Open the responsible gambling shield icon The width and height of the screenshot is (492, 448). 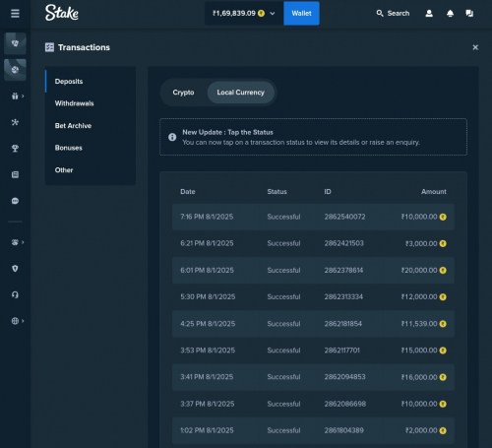15,269
